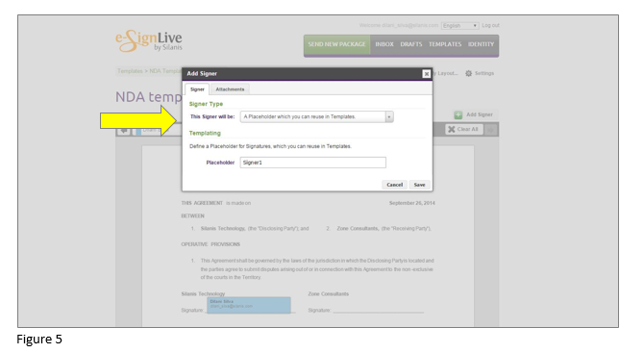Screen dimensions: 644x353
Task: Go to Drafts in navigation bar
Action: 411,44
